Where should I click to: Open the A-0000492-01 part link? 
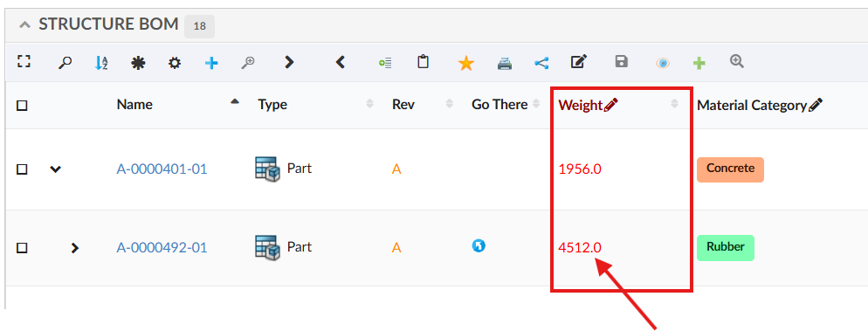(162, 247)
